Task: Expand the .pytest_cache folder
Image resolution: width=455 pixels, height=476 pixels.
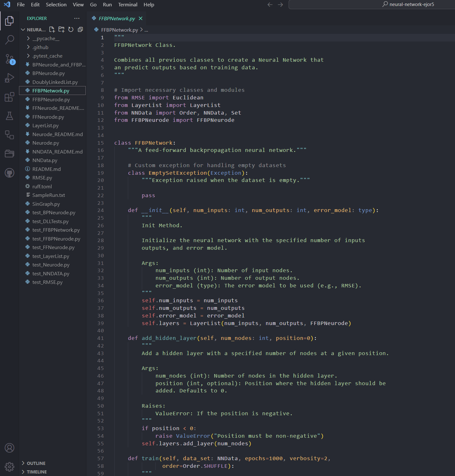Action: 53,56
